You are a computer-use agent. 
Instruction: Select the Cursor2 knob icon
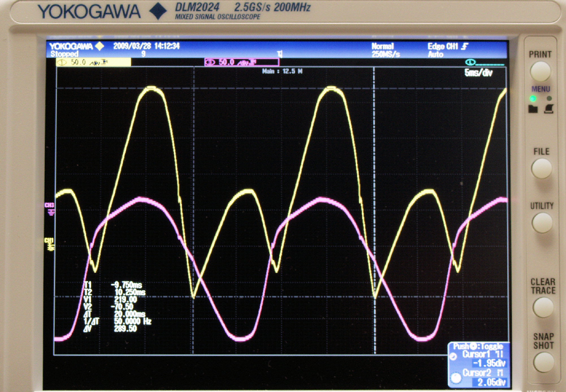click(456, 378)
